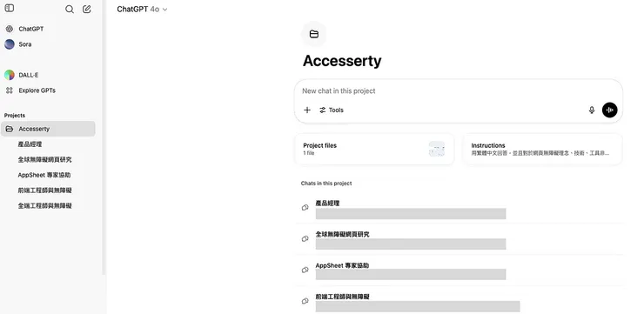This screenshot has height=314, width=644.
Task: Open the Project files card
Action: (x=374, y=149)
